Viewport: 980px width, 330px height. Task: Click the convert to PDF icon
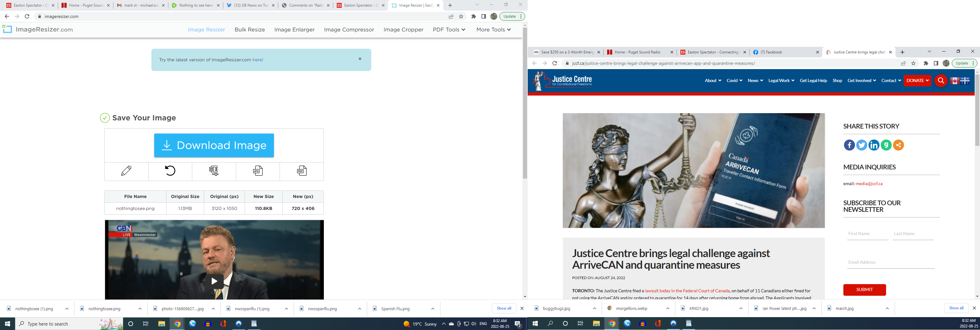[x=302, y=171]
